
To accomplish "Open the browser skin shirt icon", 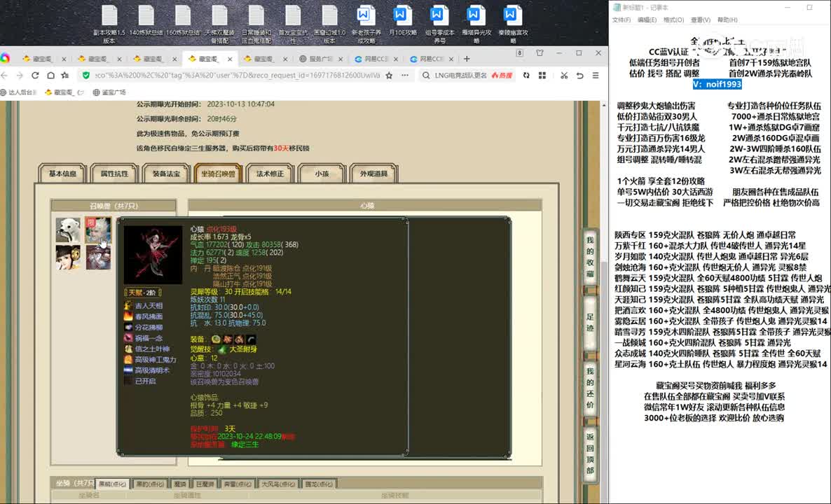I will tap(540, 53).
